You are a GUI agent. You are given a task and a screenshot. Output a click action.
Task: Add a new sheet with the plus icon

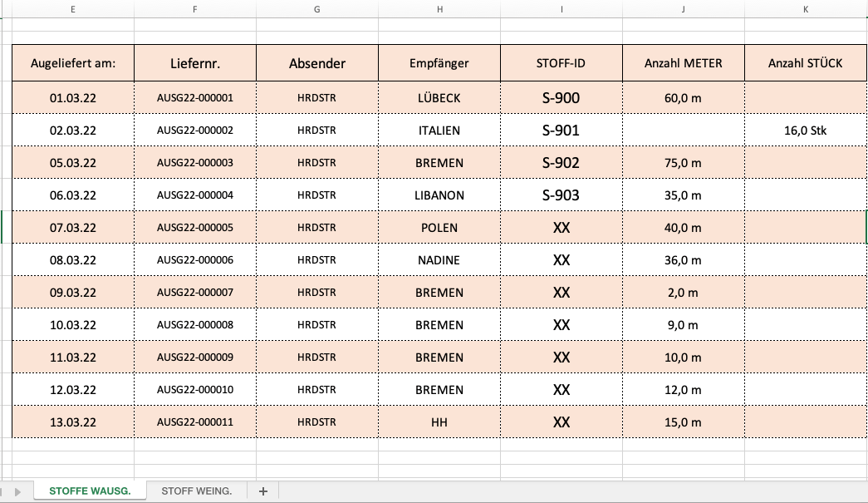click(263, 491)
